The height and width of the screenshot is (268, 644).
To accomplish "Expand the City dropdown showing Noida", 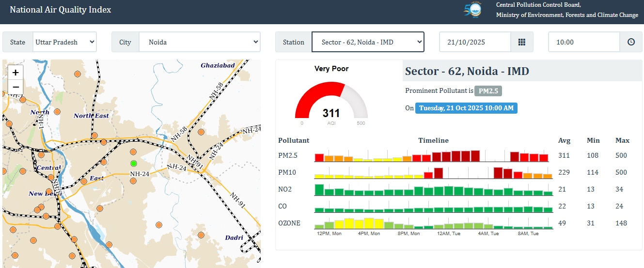I will 199,42.
